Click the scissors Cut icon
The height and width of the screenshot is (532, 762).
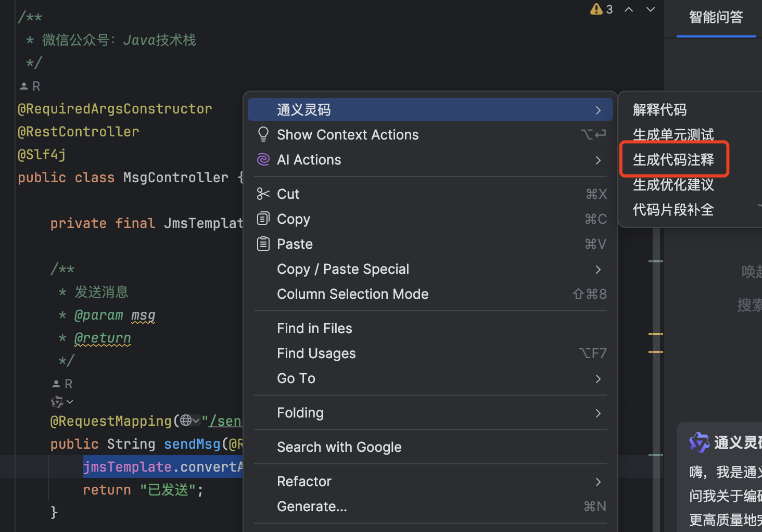263,194
